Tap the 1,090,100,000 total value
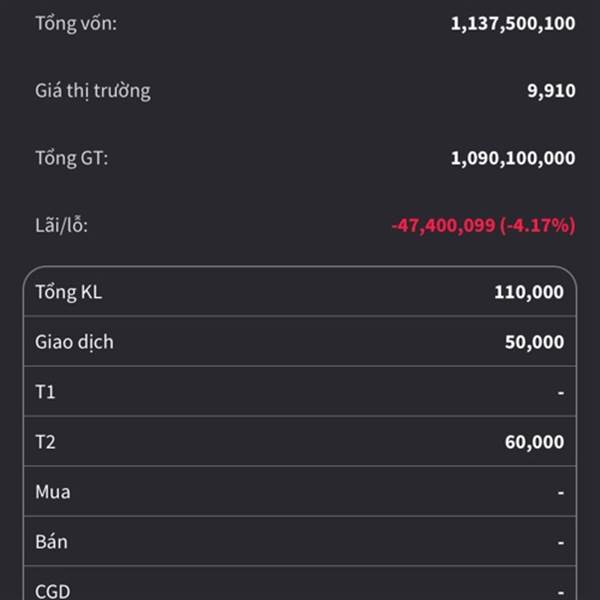 point(513,158)
